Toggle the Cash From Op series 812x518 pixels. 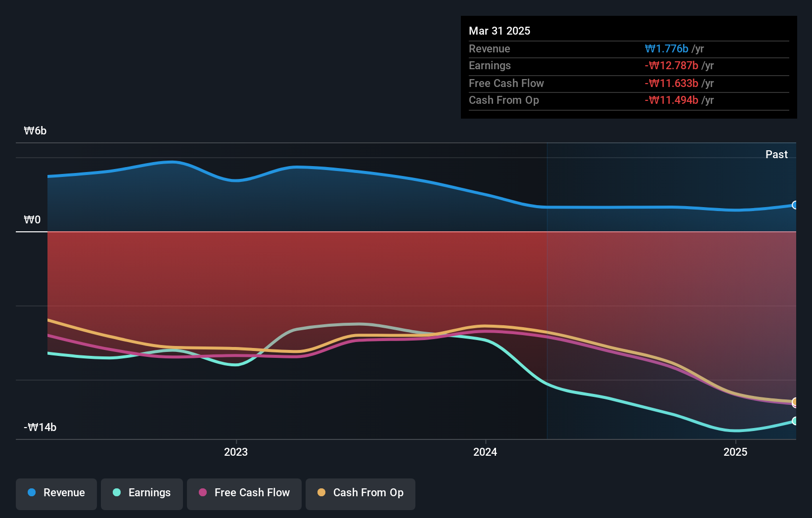click(x=361, y=493)
